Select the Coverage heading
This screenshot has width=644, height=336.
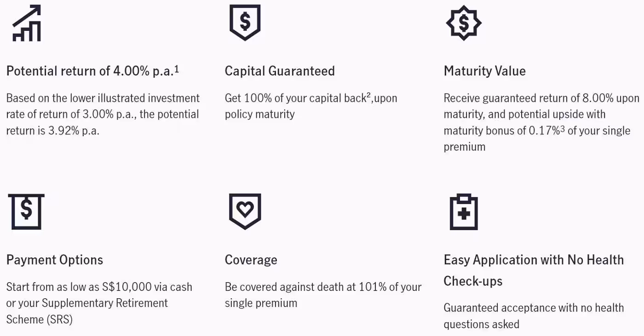pos(251,260)
